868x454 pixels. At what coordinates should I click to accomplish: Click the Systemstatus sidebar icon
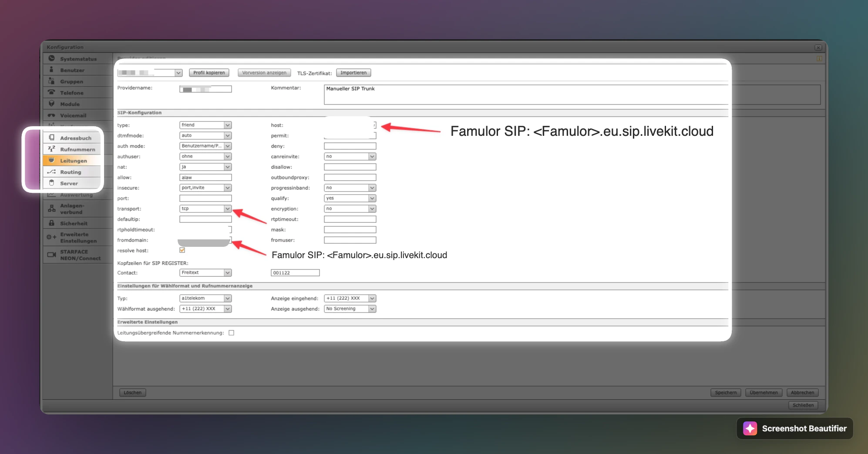(x=51, y=58)
